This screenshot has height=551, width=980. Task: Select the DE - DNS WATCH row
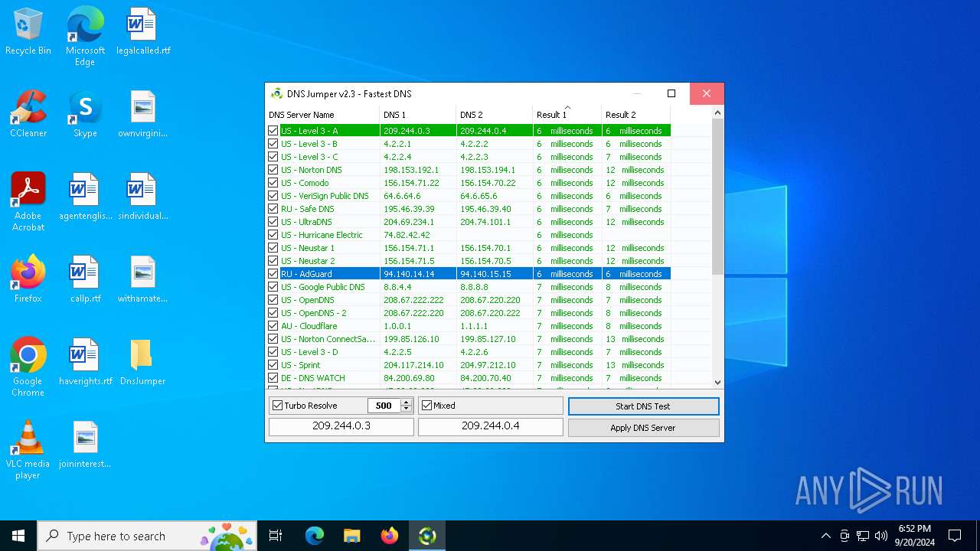[x=468, y=378]
